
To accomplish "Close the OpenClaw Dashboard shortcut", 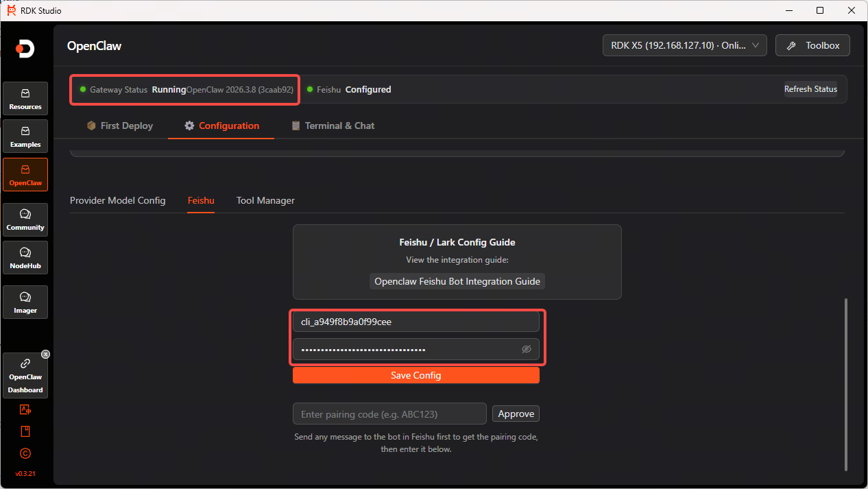I will pyautogui.click(x=45, y=355).
